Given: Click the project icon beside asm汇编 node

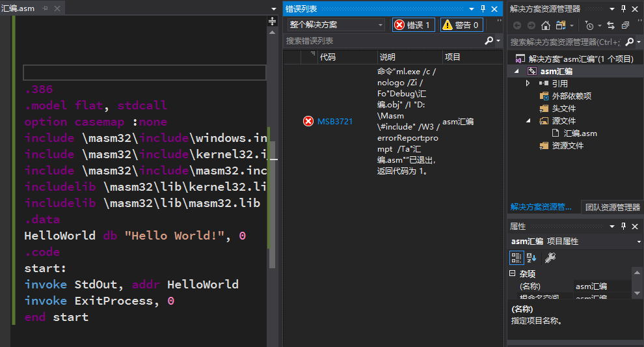Looking at the screenshot, I should [x=532, y=71].
